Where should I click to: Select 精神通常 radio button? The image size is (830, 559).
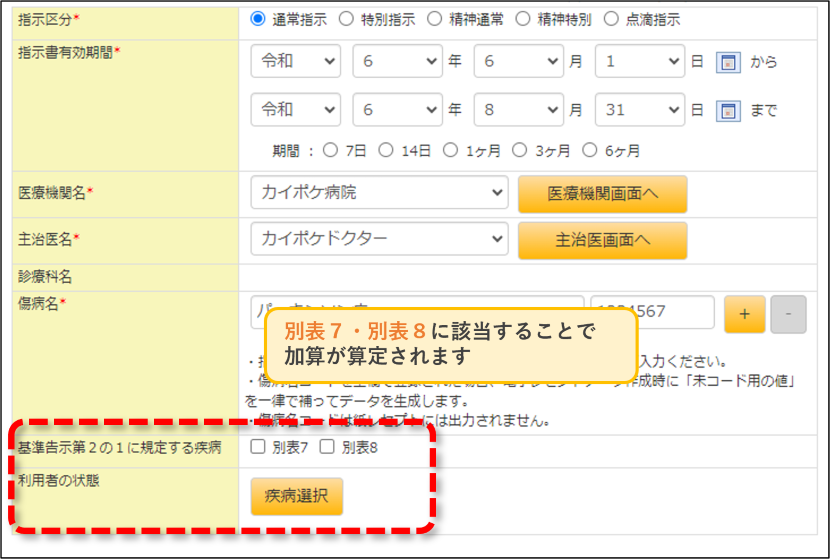pyautogui.click(x=435, y=19)
